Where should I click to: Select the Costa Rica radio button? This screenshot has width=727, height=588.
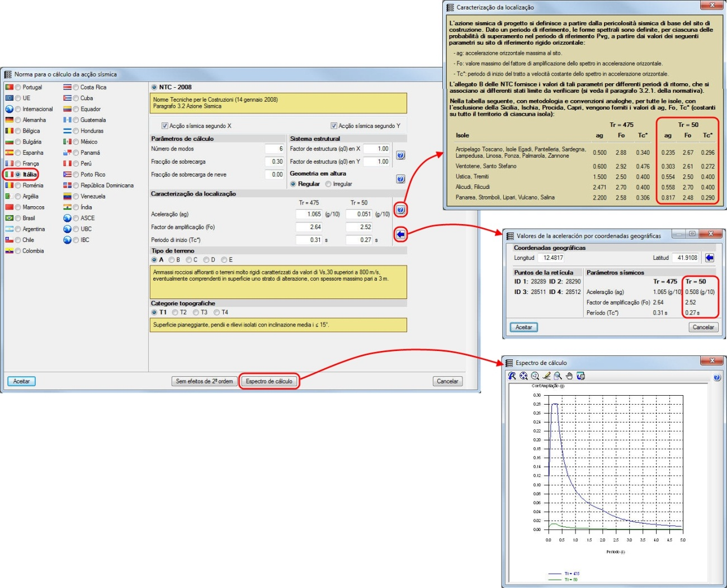point(76,87)
